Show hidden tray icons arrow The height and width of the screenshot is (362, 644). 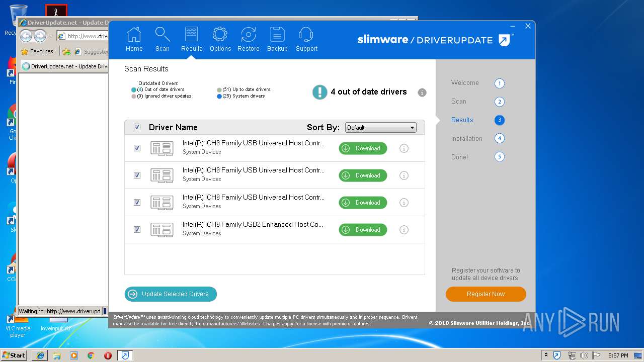point(546,355)
